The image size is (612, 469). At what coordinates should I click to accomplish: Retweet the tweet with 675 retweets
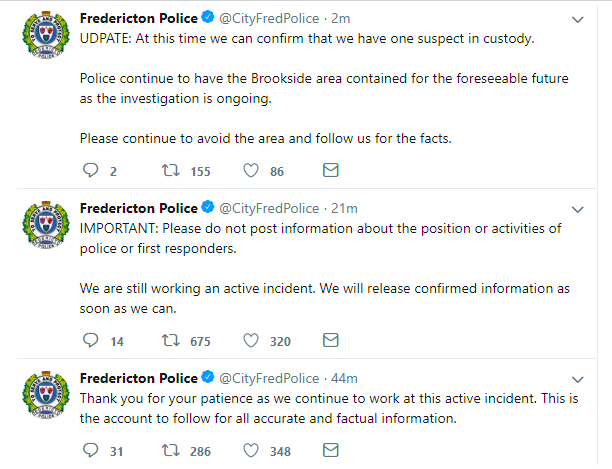click(169, 341)
